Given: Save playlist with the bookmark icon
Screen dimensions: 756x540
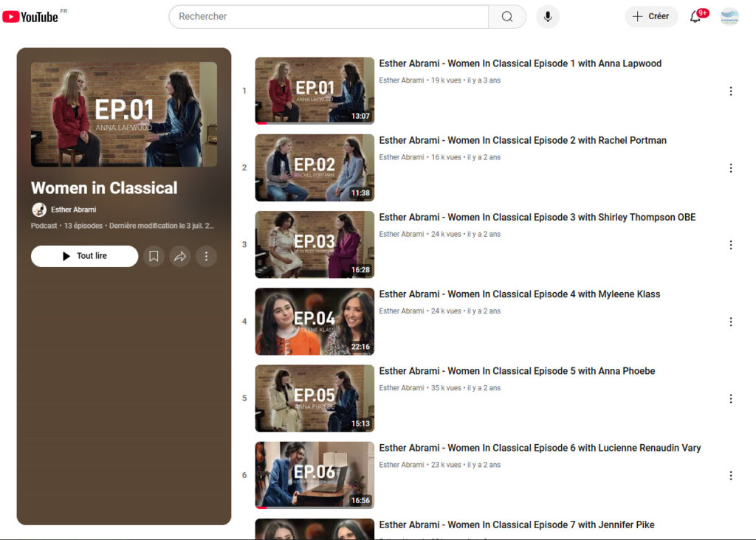Looking at the screenshot, I should click(154, 256).
